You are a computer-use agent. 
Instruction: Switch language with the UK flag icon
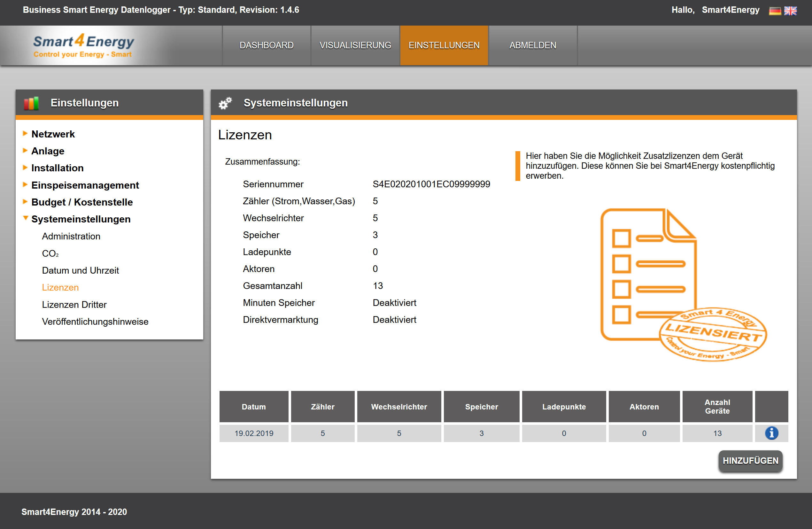coord(790,11)
